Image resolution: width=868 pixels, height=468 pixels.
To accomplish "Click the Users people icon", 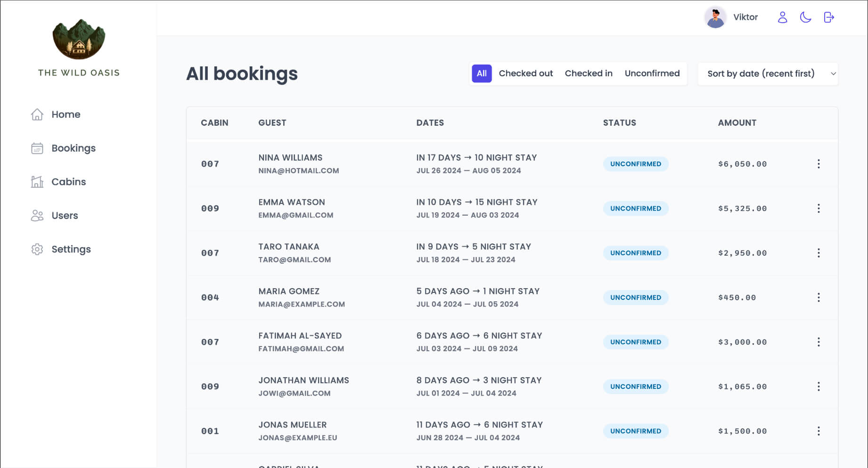I will [37, 216].
